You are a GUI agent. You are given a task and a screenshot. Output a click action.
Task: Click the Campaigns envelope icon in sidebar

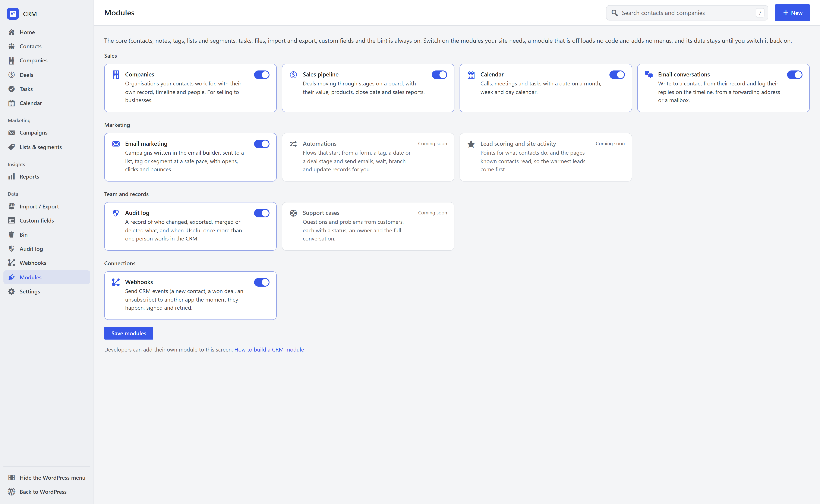pos(12,133)
